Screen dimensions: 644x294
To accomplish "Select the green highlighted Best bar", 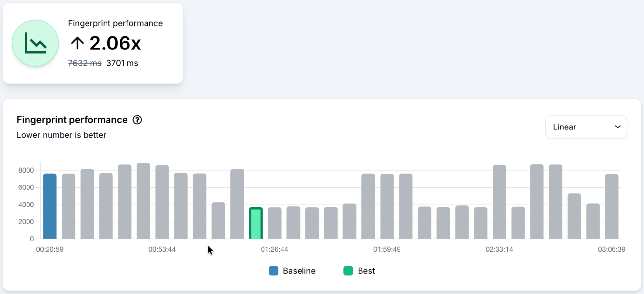I will point(256,223).
